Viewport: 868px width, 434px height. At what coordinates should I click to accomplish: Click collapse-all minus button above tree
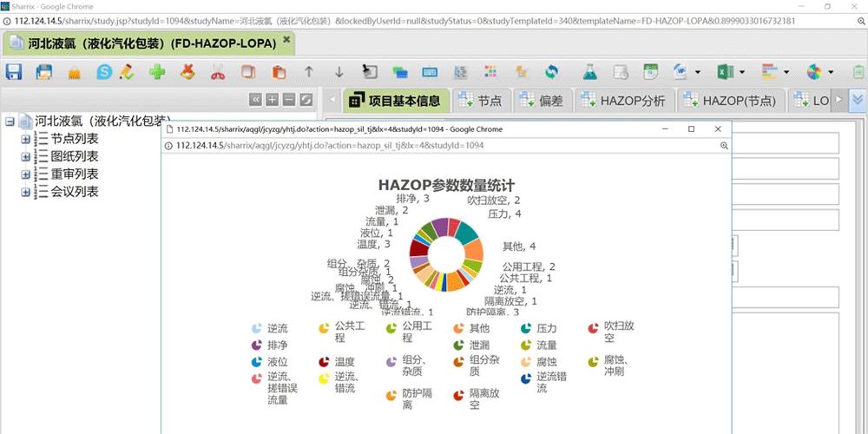289,100
